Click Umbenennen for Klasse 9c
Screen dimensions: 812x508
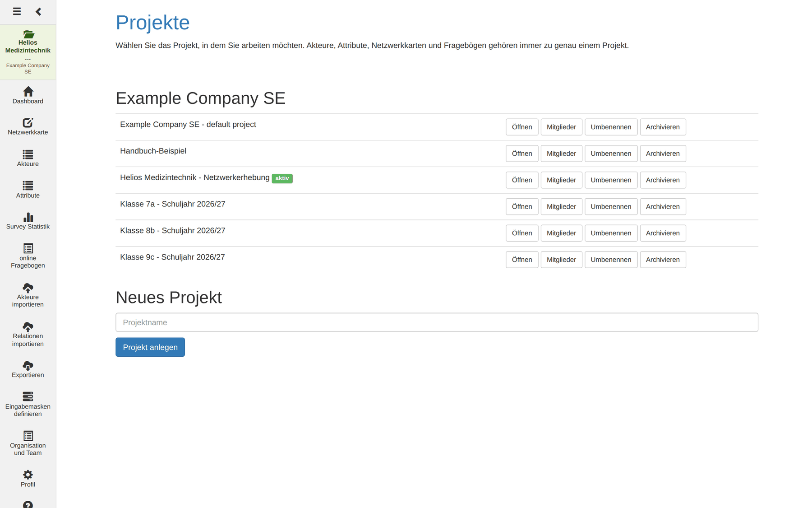(611, 260)
